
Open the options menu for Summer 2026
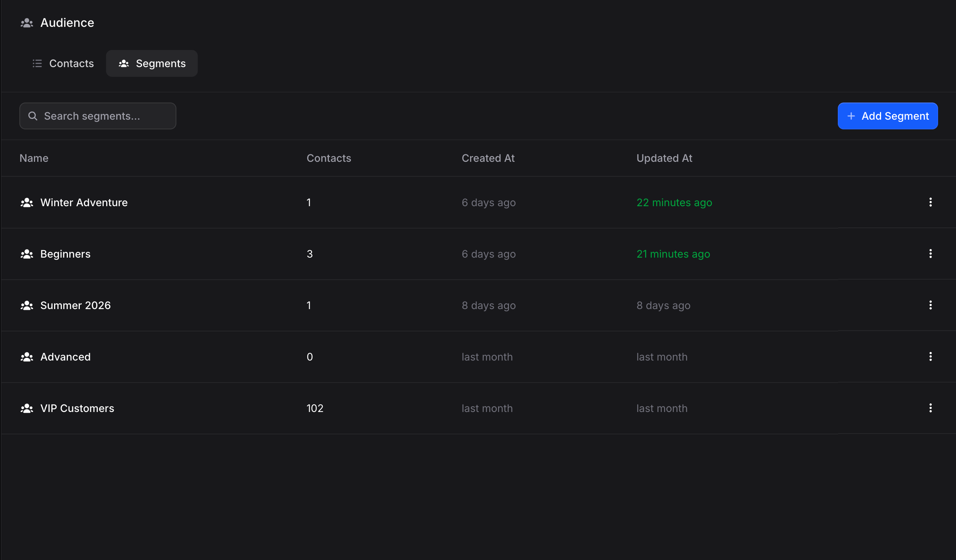point(931,305)
